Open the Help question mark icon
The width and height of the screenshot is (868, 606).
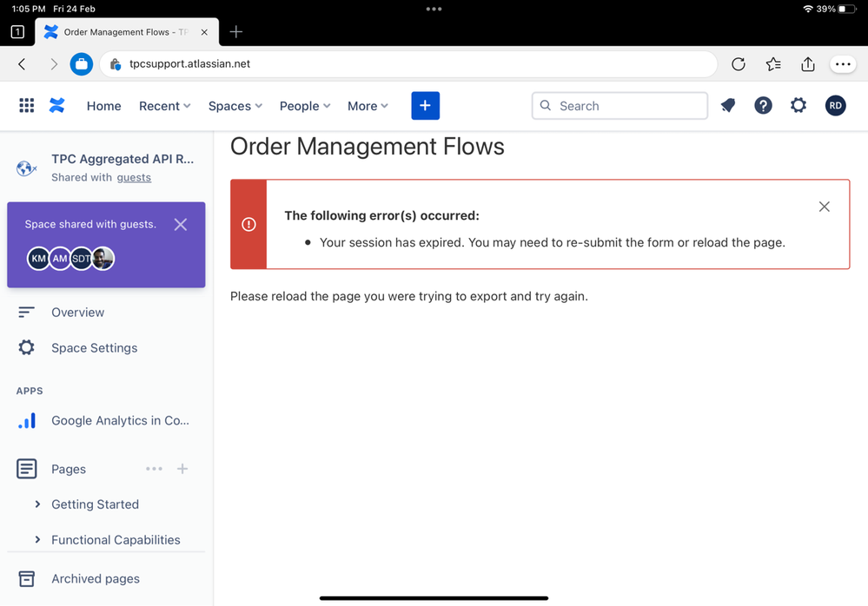point(763,105)
